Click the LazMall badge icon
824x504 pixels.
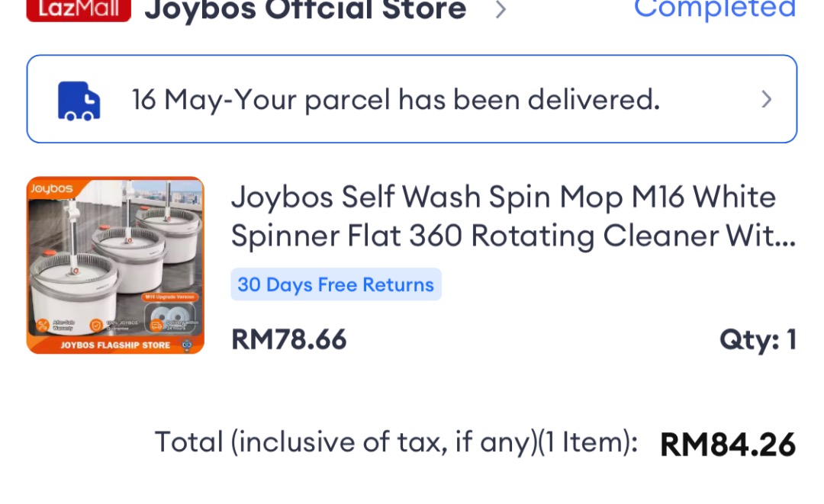tap(76, 11)
